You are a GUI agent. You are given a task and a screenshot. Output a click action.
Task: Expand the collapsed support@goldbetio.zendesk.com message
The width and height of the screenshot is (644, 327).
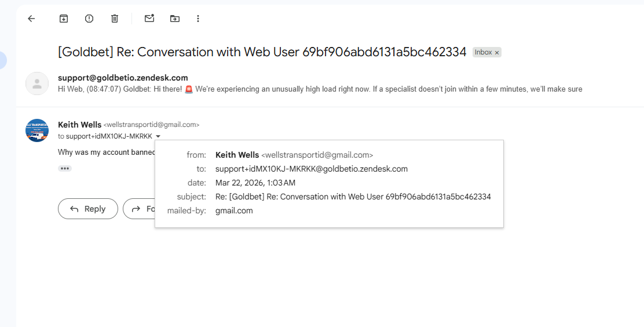[320, 83]
